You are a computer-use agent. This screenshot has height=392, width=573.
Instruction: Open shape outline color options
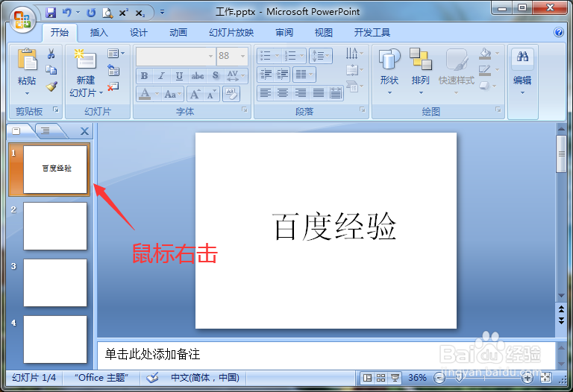coord(489,70)
